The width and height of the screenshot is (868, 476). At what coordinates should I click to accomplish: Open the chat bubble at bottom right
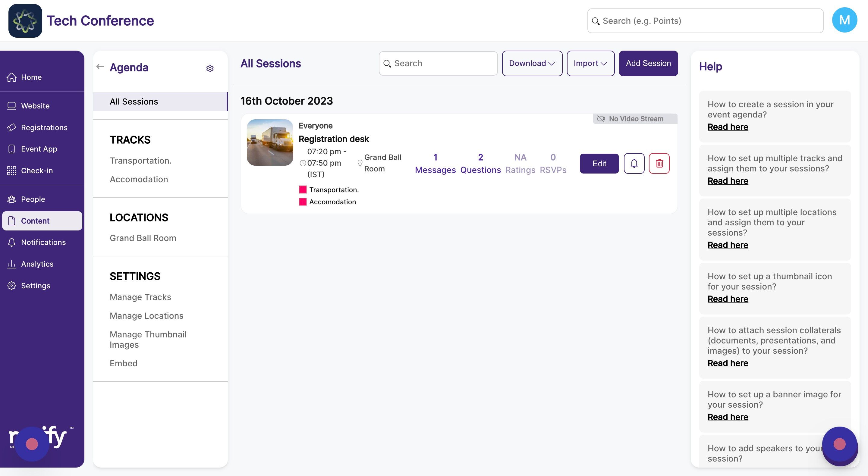pyautogui.click(x=839, y=444)
